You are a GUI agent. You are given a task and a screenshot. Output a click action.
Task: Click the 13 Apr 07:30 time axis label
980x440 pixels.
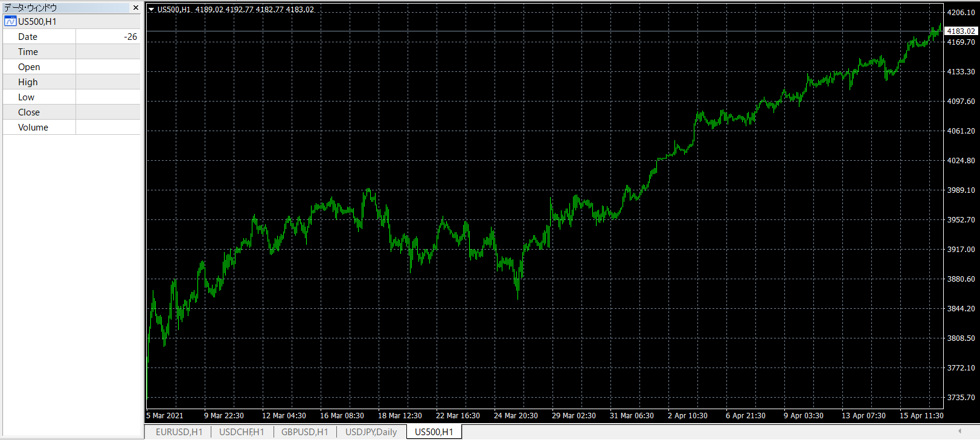point(863,416)
